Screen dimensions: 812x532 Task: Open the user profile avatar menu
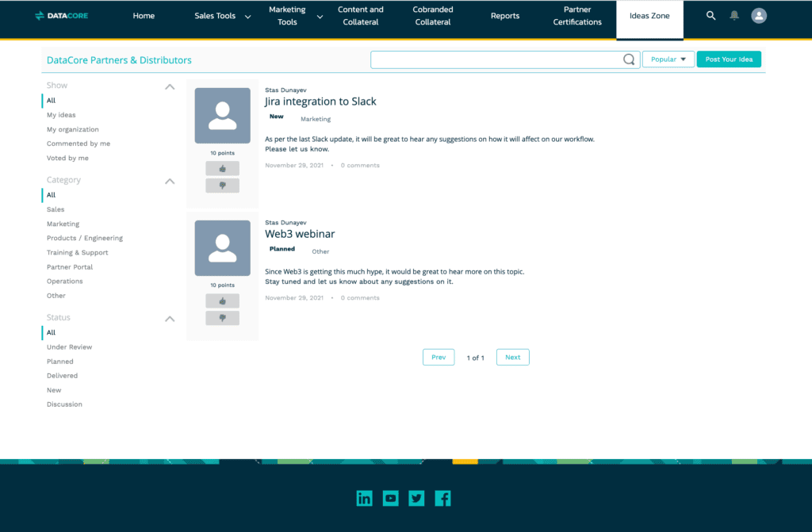[759, 16]
